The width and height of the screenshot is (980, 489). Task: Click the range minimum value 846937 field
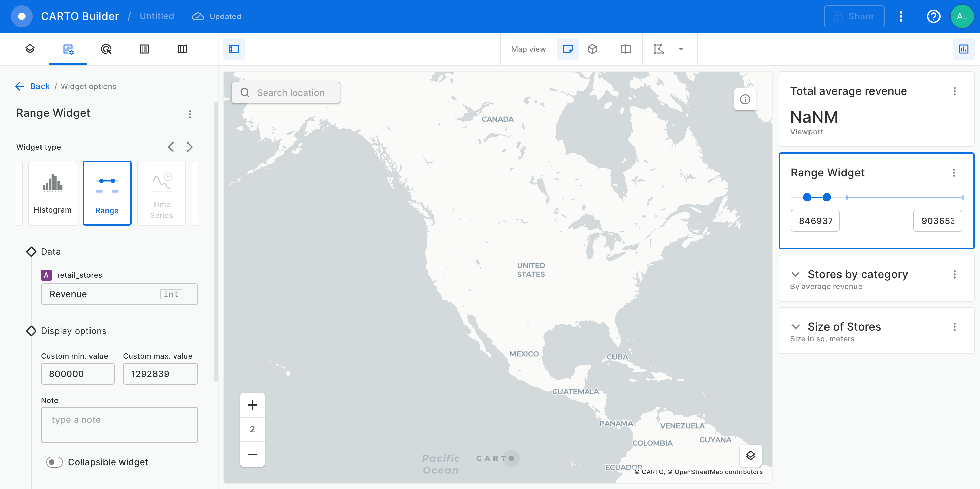[x=815, y=221]
